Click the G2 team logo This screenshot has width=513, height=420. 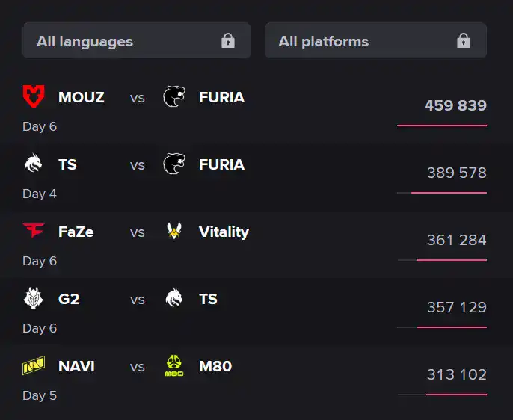point(34,299)
